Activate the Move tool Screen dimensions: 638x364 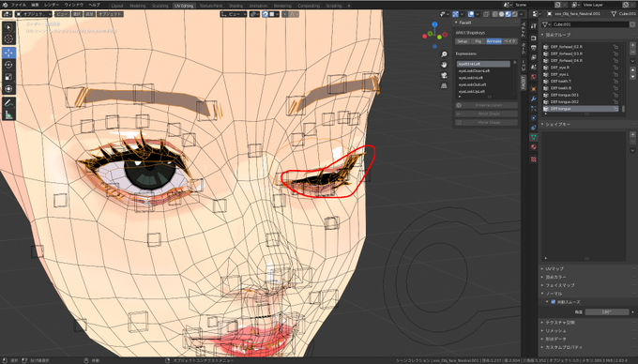point(8,53)
